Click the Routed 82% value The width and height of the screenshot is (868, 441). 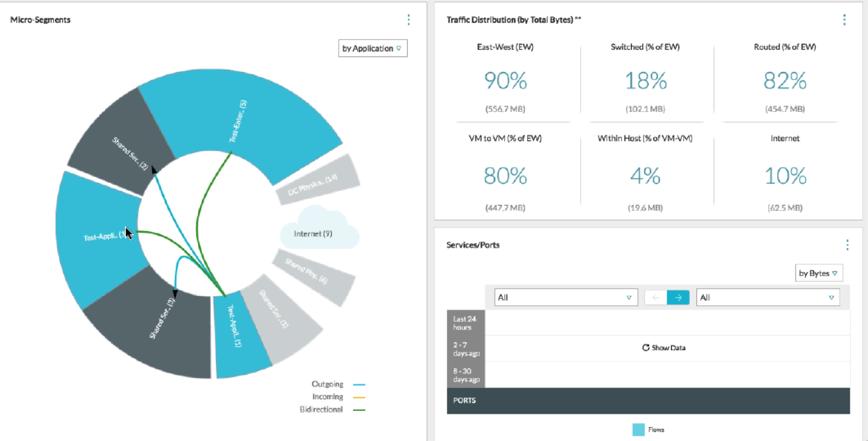pos(785,82)
